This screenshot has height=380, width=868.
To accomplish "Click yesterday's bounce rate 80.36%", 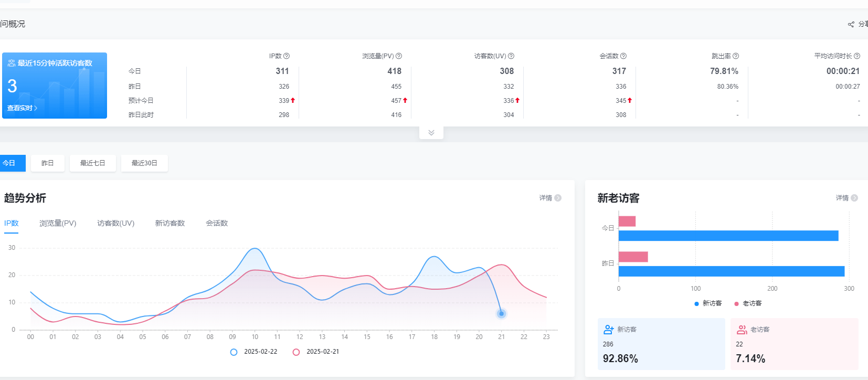I will coord(728,87).
